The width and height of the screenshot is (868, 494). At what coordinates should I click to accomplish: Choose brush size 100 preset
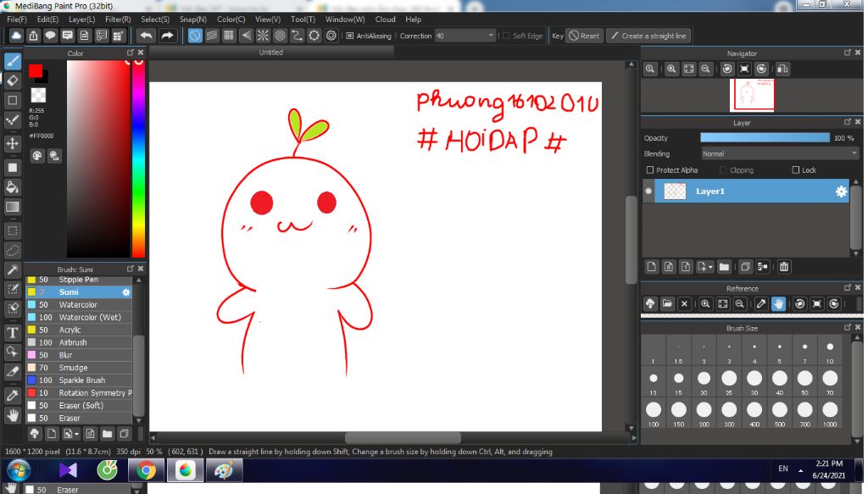coord(654,414)
